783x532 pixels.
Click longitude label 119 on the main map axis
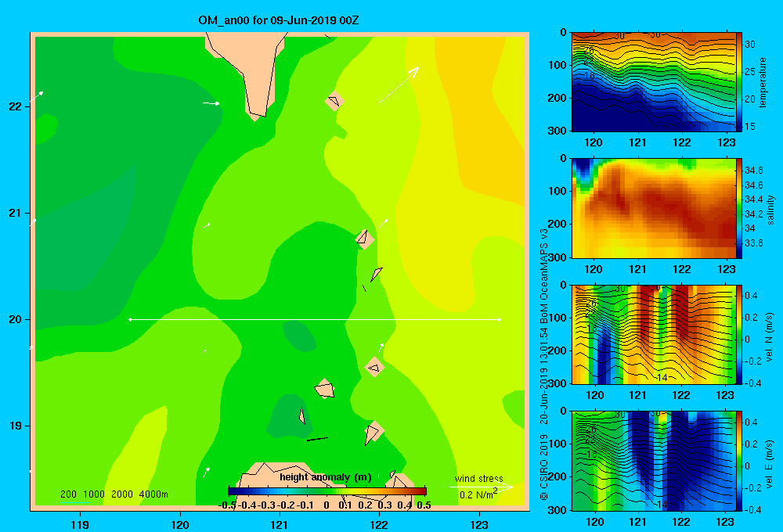click(x=80, y=524)
